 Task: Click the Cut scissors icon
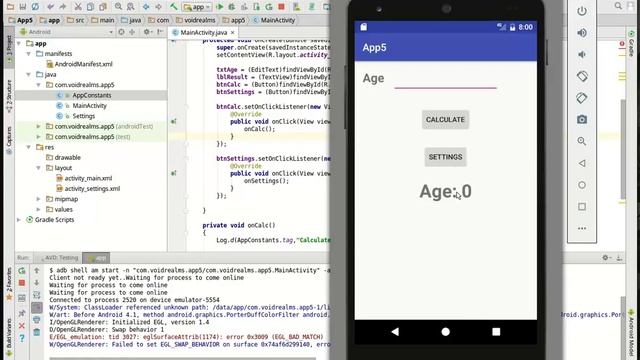pyautogui.click(x=78, y=7)
